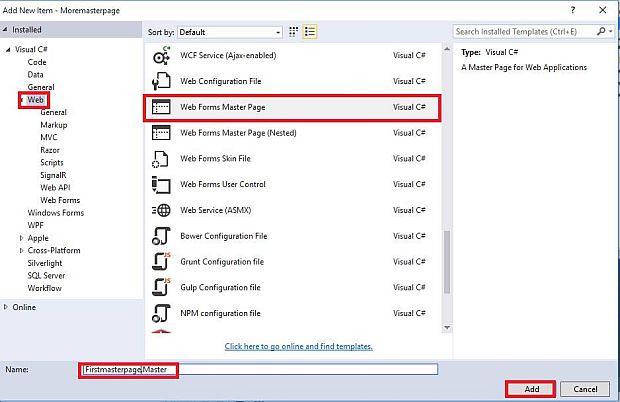Select the Grunt Configuration file text
620x402 pixels.
point(222,262)
